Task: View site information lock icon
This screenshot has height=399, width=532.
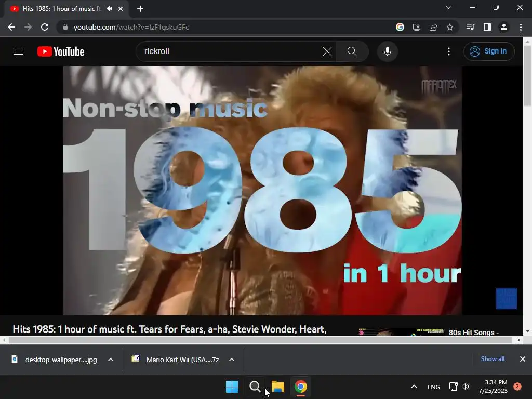Action: 65,27
